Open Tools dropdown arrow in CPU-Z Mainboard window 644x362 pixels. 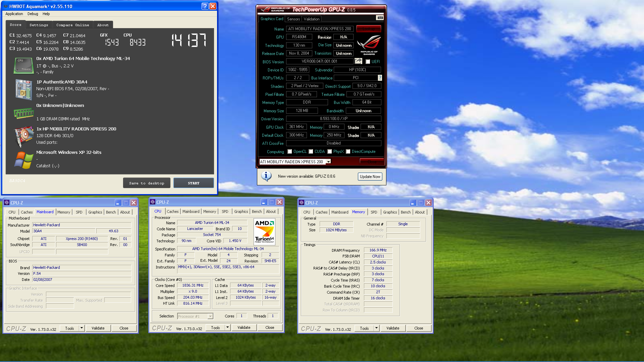[x=82, y=328]
